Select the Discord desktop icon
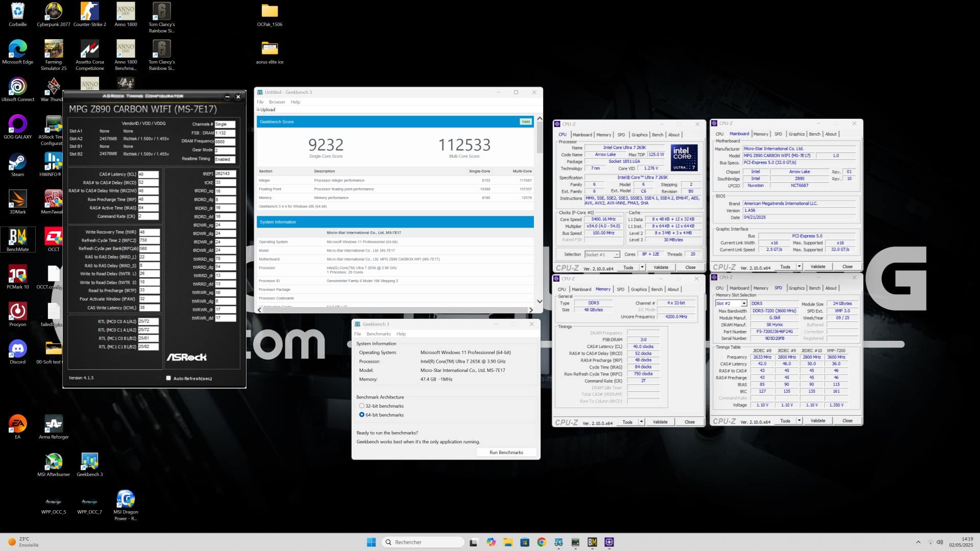Image resolution: width=980 pixels, height=551 pixels. [17, 352]
